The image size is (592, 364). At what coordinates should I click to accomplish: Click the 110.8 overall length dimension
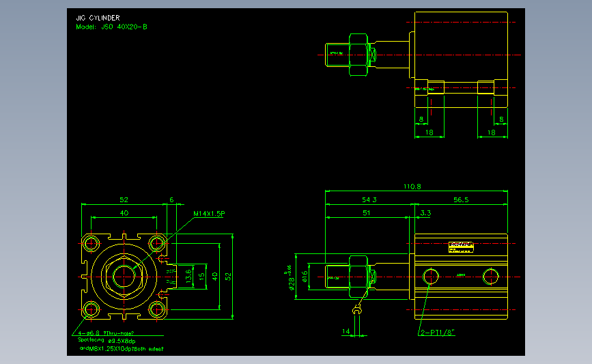pos(412,186)
